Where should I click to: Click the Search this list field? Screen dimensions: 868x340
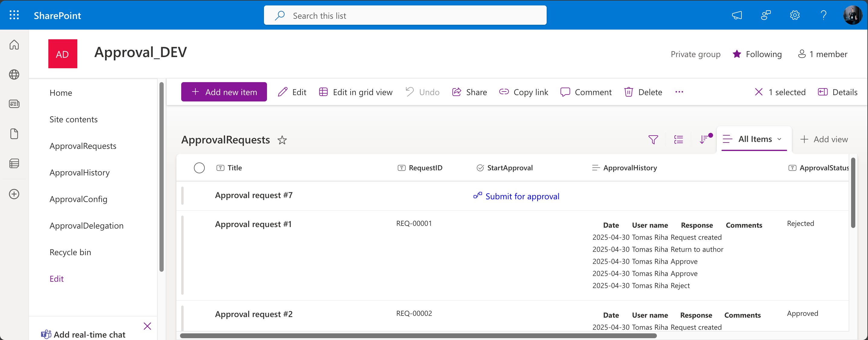click(405, 15)
